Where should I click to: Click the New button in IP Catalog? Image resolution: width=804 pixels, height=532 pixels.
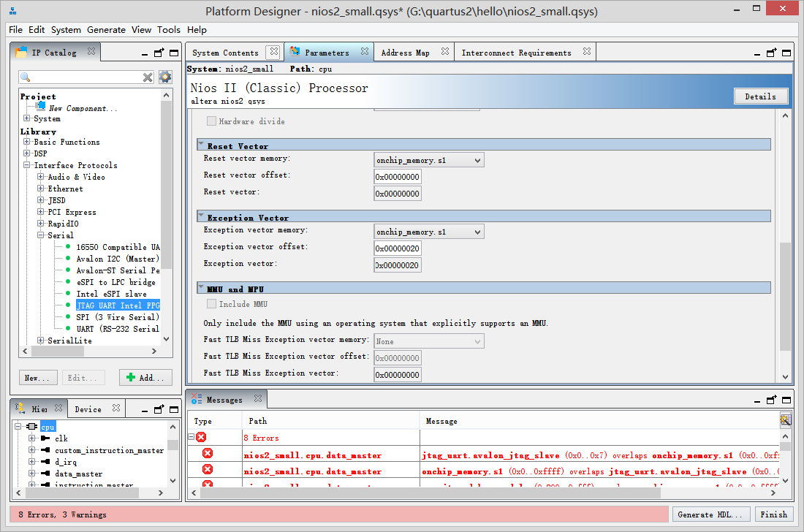[37, 378]
